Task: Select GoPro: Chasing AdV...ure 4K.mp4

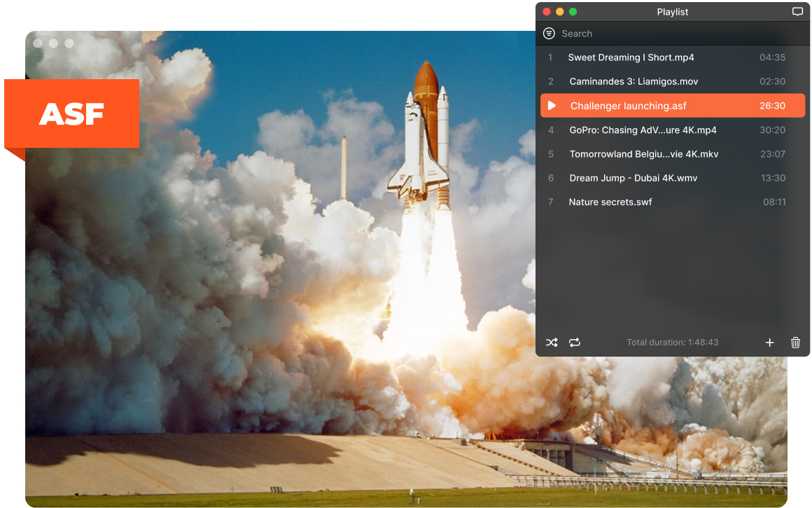Action: (643, 130)
